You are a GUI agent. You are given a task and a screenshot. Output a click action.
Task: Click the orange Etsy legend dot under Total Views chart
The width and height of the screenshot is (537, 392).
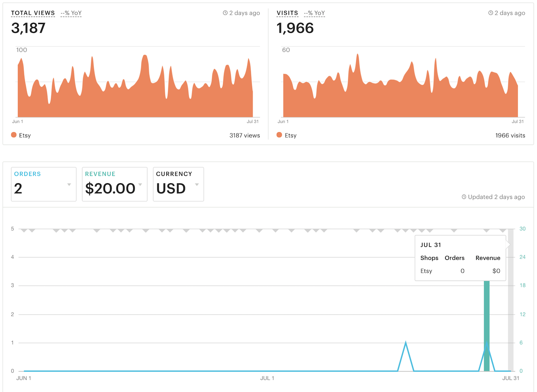point(14,135)
